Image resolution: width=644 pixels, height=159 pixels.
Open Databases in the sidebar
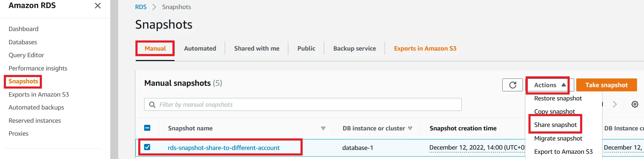(23, 42)
